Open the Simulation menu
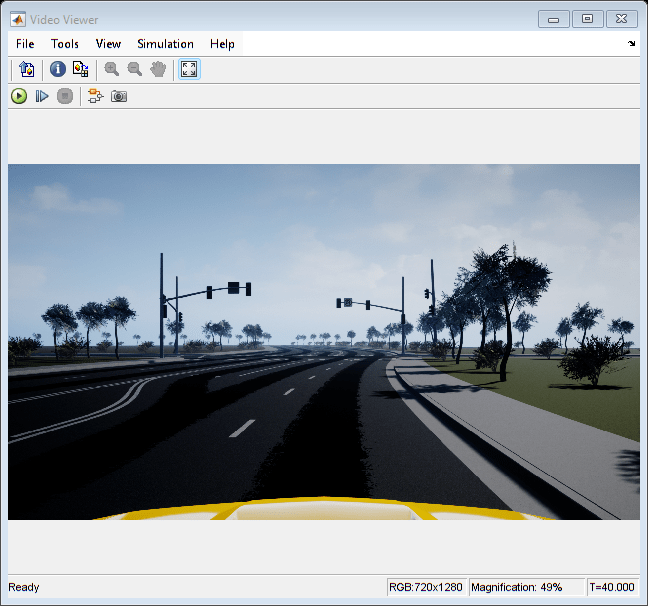The width and height of the screenshot is (648, 606). click(x=165, y=44)
